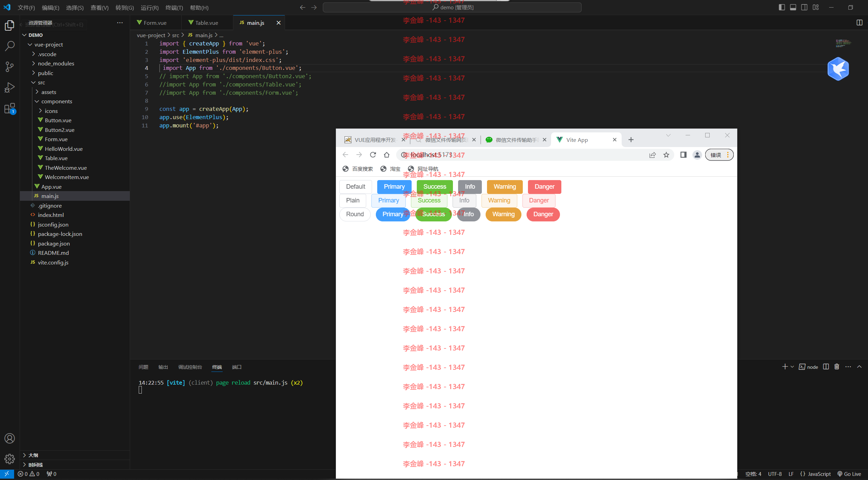This screenshot has height=480, width=868.
Task: Open Source Control view
Action: [x=10, y=67]
